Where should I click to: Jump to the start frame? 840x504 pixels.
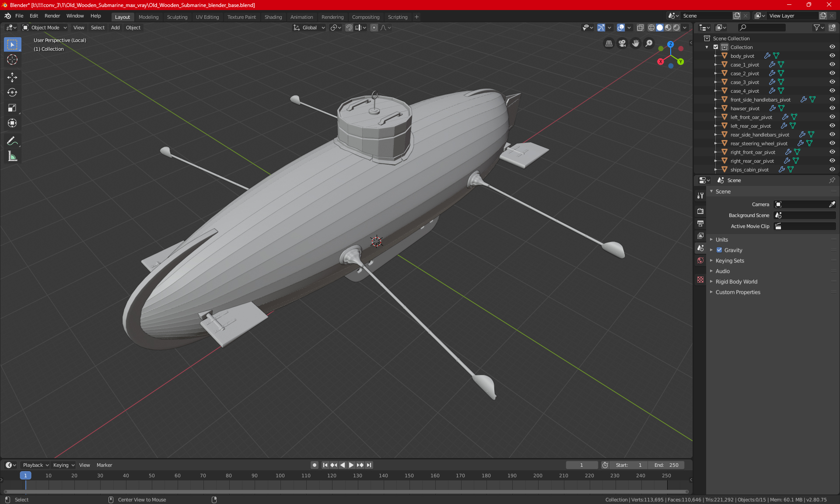(x=325, y=465)
